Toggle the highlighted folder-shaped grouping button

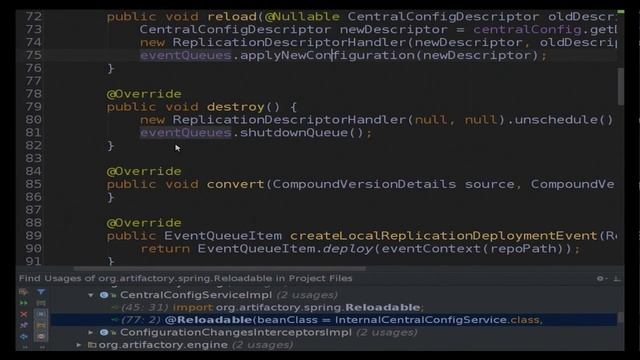pyautogui.click(x=41, y=326)
